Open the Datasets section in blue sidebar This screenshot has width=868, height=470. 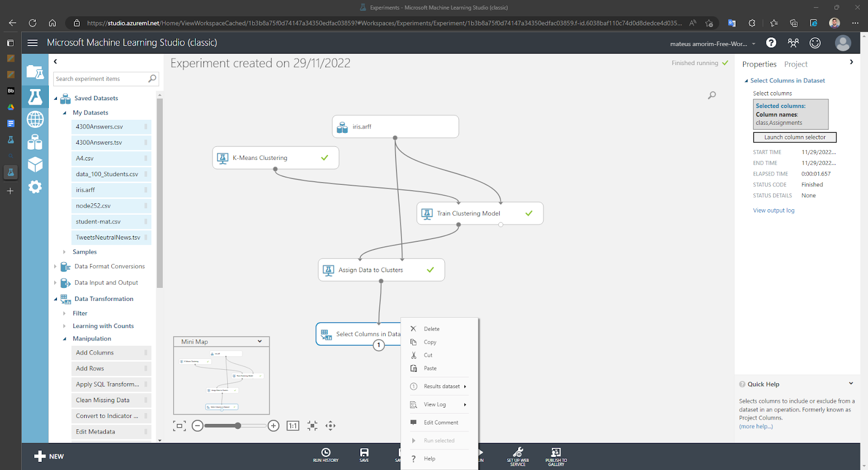click(x=35, y=142)
